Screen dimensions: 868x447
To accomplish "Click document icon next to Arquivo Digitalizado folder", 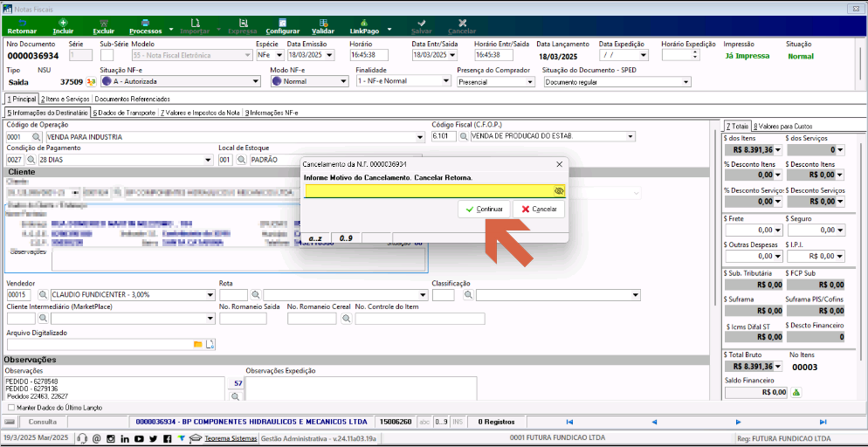I will [210, 345].
